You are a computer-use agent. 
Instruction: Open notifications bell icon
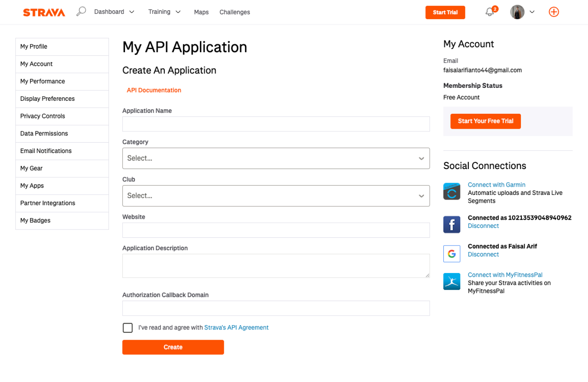click(490, 12)
